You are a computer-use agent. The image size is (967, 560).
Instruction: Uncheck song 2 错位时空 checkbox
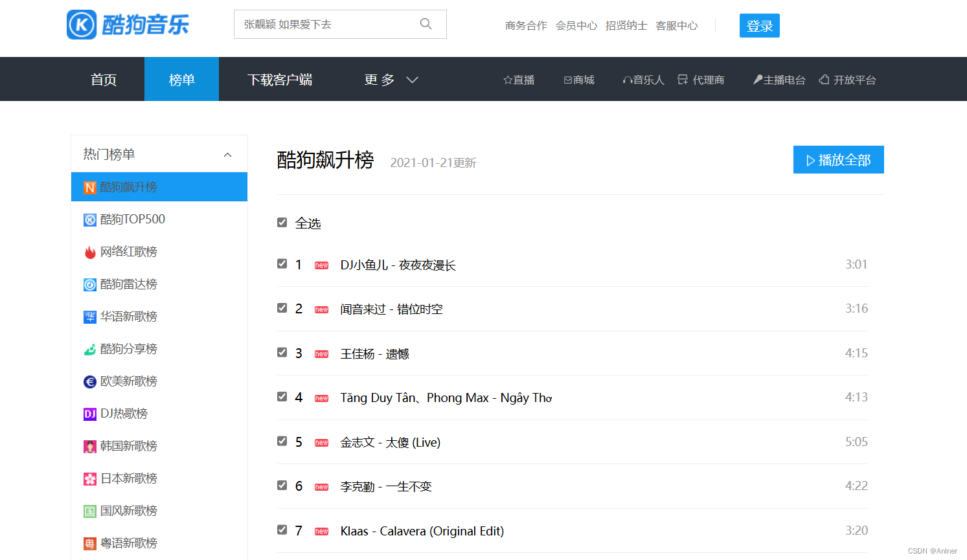pyautogui.click(x=282, y=308)
